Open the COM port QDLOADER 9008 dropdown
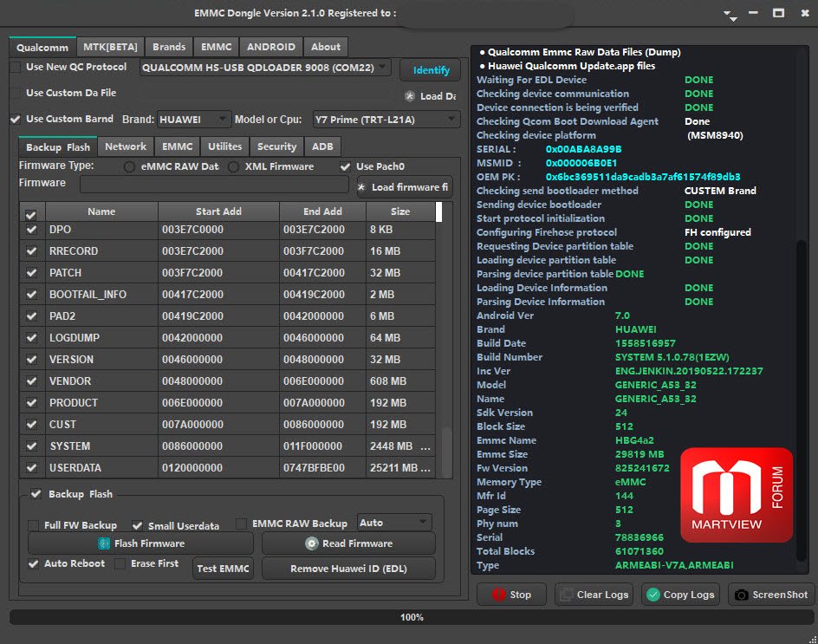 (x=265, y=68)
